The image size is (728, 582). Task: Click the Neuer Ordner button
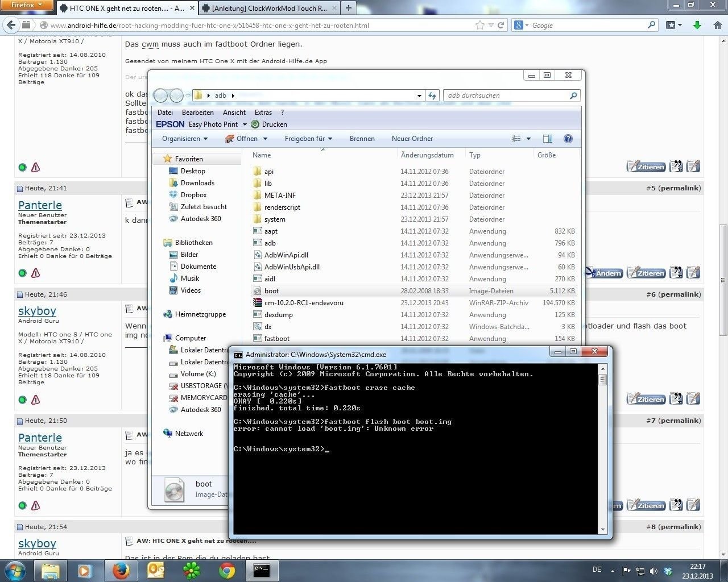pos(412,139)
